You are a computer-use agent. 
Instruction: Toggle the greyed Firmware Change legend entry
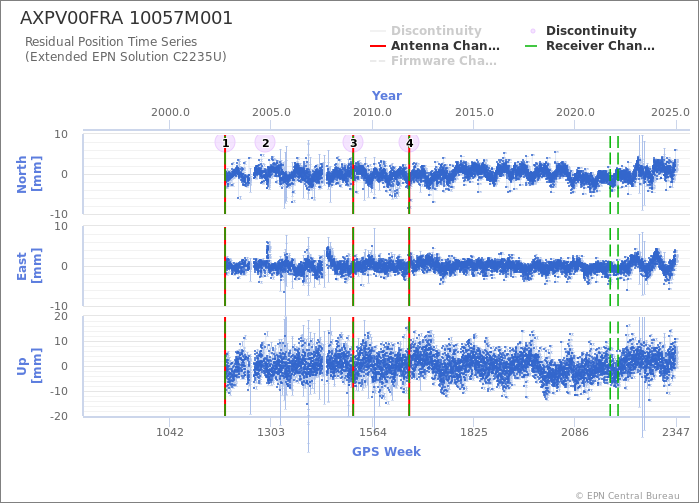[x=433, y=61]
